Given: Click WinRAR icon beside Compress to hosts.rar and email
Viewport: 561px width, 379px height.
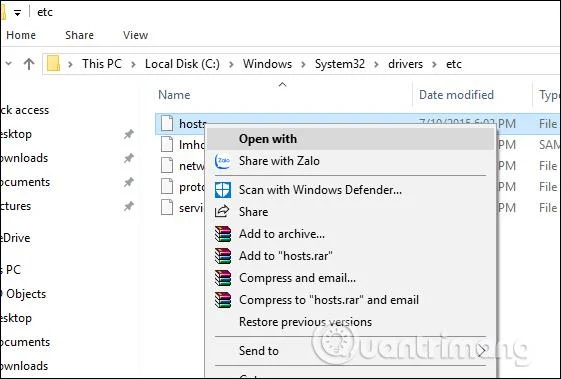Looking at the screenshot, I should 223,300.
